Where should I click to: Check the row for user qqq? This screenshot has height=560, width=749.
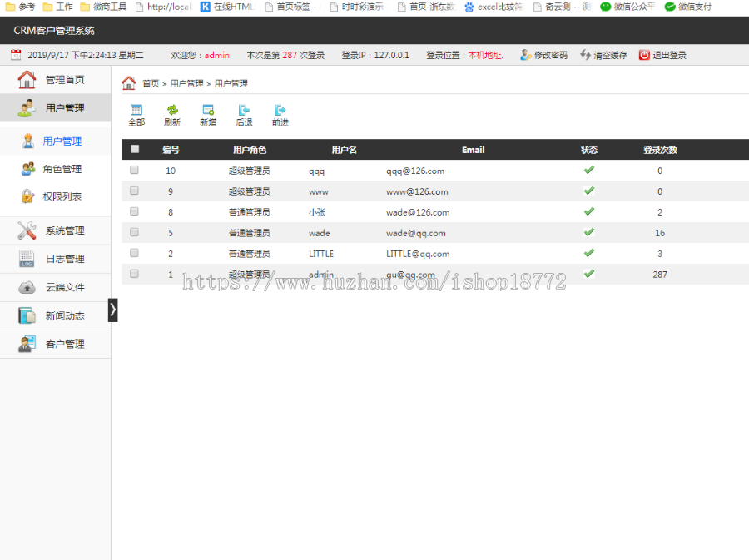(134, 170)
